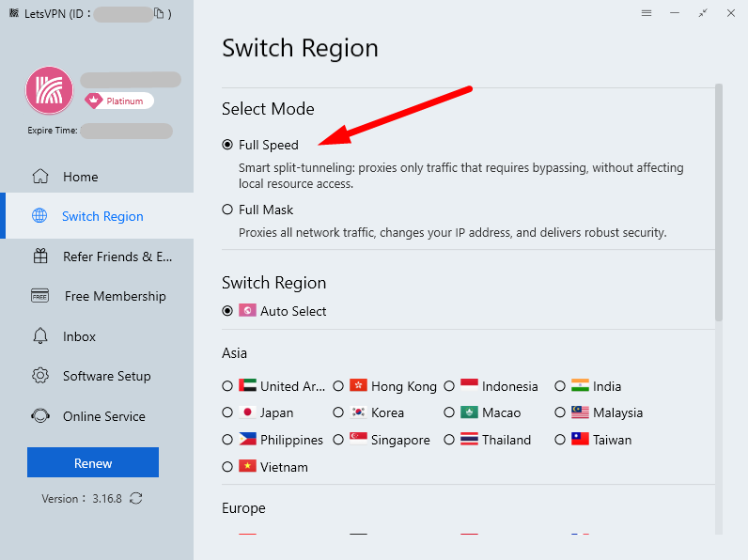
Task: Click the Asia section heading
Action: 234,353
